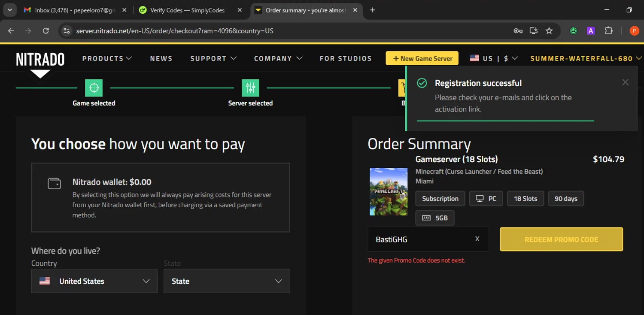
Task: Click the Order Summary heading
Action: pyautogui.click(x=419, y=144)
